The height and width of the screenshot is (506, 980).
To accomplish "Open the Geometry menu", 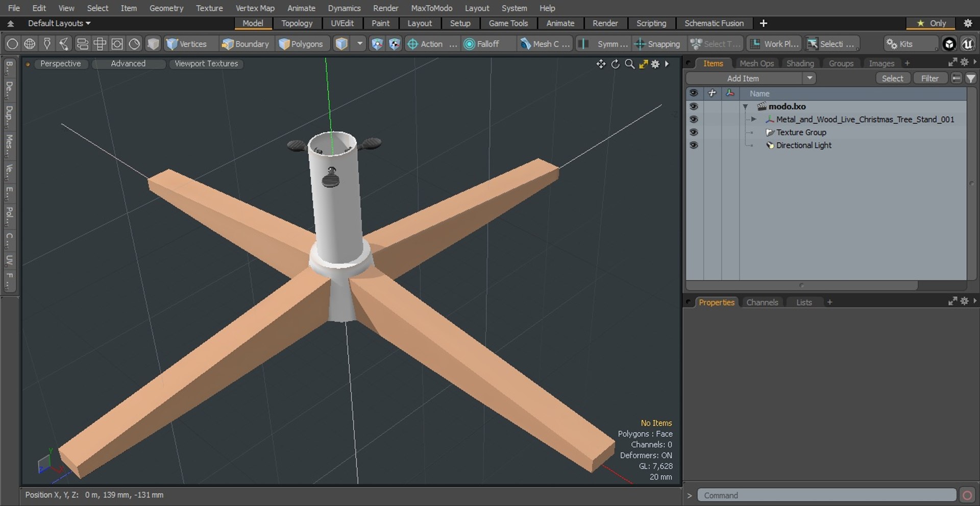I will pos(166,8).
